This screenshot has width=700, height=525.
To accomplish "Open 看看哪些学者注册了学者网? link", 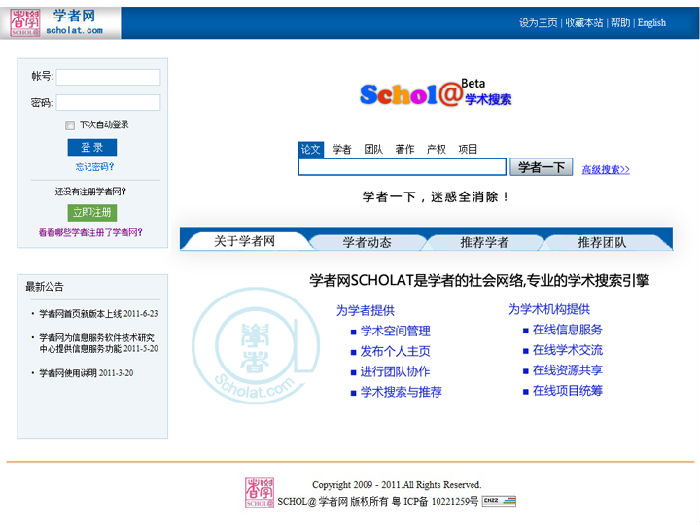I will (x=91, y=232).
